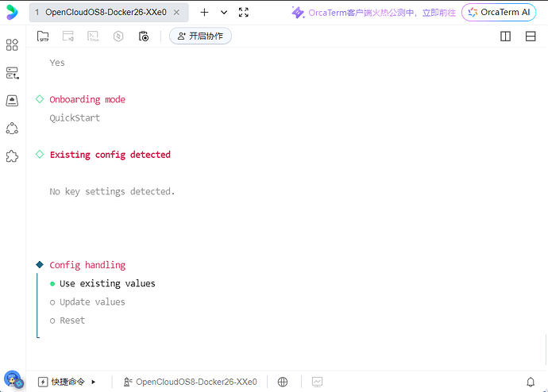Open the disk storage sidebar icon
The width and height of the screenshot is (548, 392).
pyautogui.click(x=12, y=101)
